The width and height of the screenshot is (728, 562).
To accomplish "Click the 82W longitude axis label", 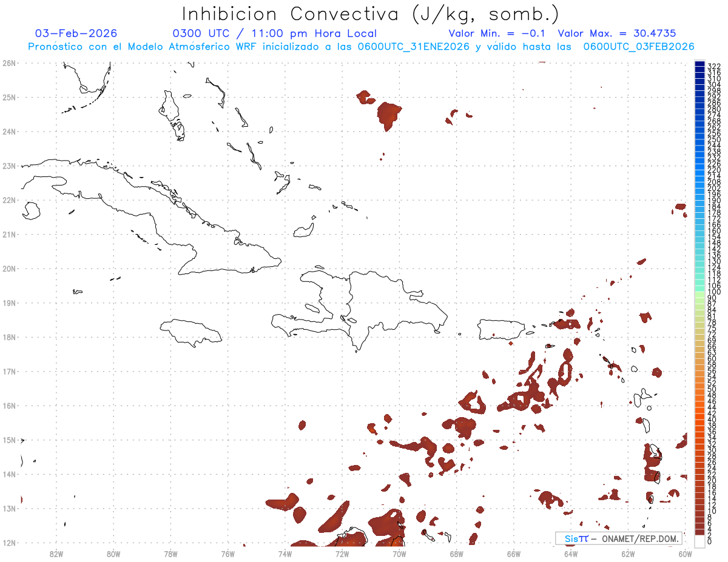I will click(x=56, y=554).
